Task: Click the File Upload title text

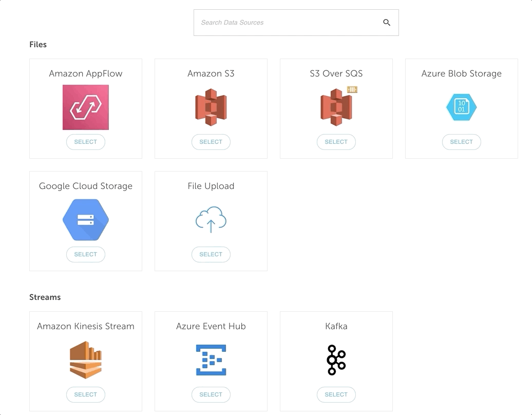Action: pos(211,186)
